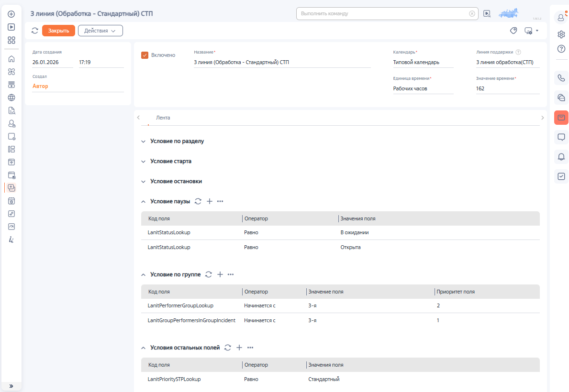The image size is (569, 392).
Task: Select the row with value В ожидании
Action: 340,233
